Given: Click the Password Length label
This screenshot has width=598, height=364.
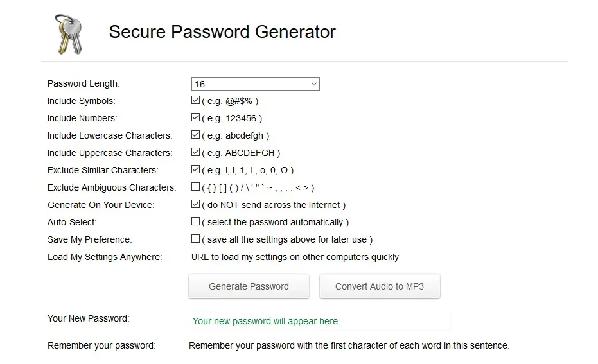Looking at the screenshot, I should coord(84,83).
